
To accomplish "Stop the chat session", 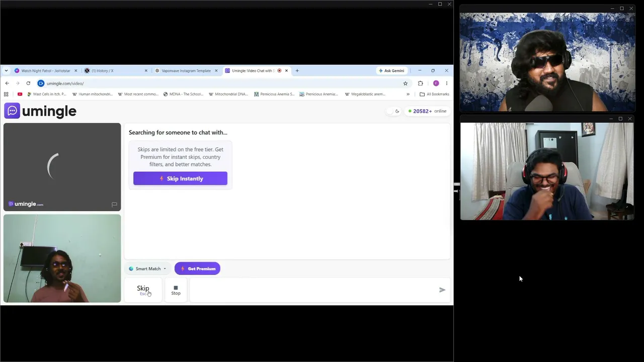I will click(176, 290).
